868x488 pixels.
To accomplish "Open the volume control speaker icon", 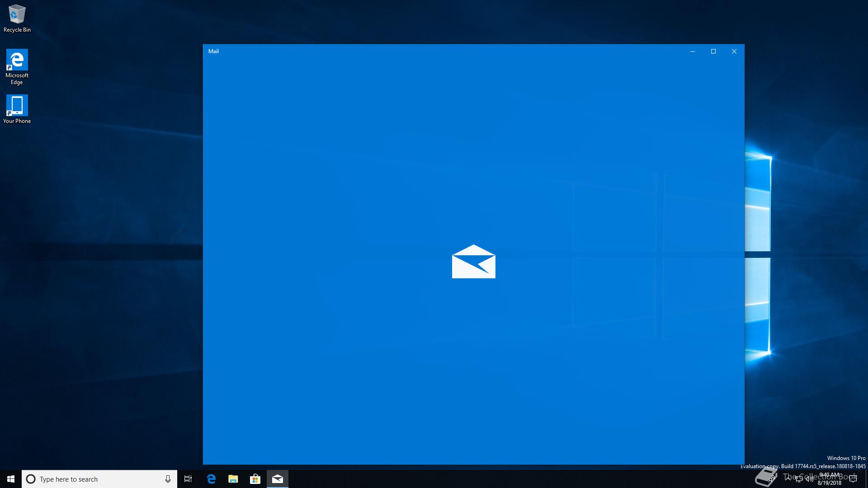I will coord(809,479).
